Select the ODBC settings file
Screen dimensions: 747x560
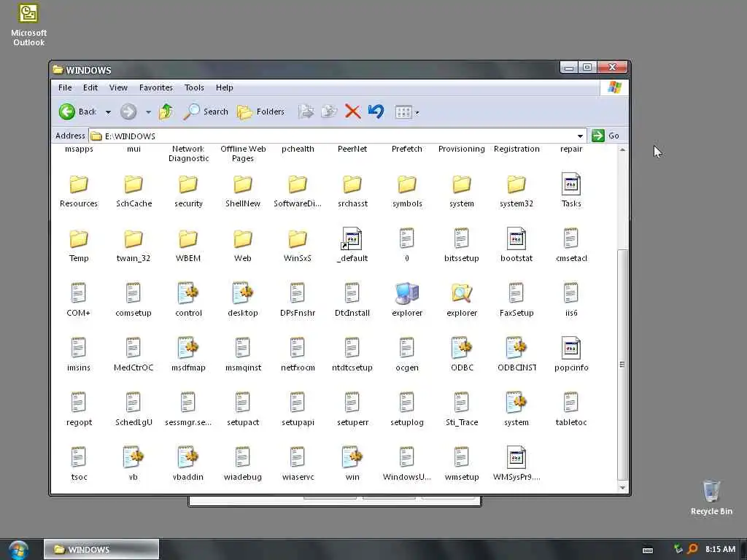click(462, 355)
